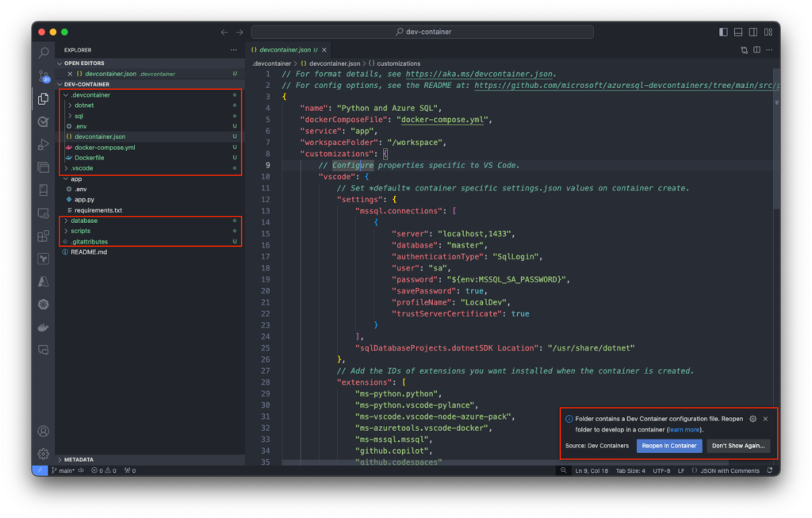Collapse the .devcontainer folder
Image resolution: width=812 pixels, height=518 pixels.
point(90,94)
